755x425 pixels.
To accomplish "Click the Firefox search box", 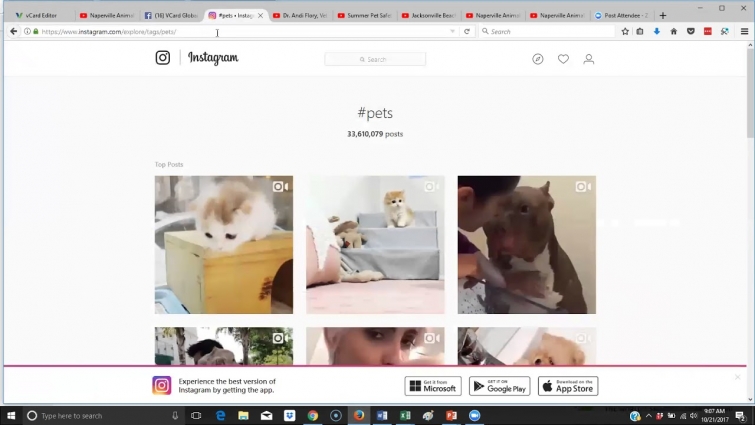I will [x=547, y=31].
